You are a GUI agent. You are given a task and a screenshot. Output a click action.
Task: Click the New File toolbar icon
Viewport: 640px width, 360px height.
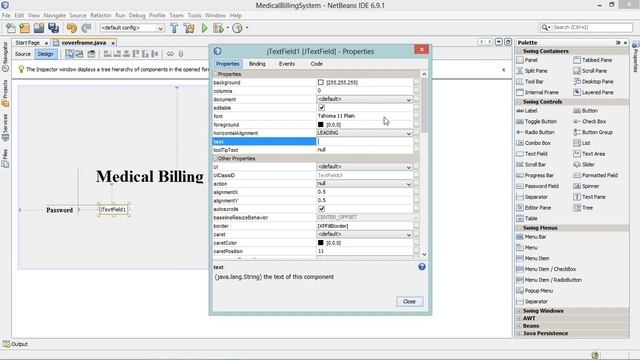[x=11, y=28]
